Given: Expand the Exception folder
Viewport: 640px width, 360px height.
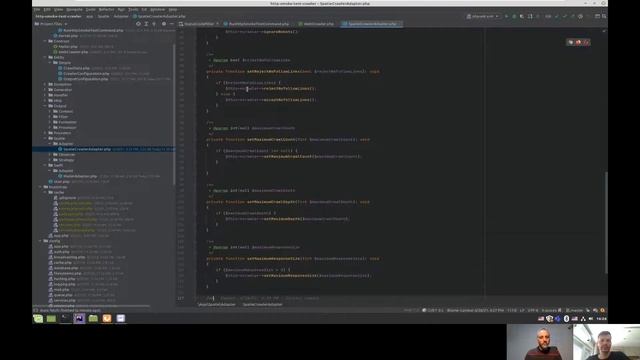Looking at the screenshot, I should (45, 84).
